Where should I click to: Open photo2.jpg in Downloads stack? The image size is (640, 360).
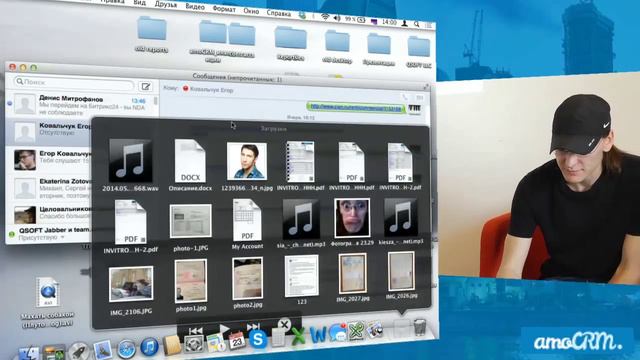point(248,282)
